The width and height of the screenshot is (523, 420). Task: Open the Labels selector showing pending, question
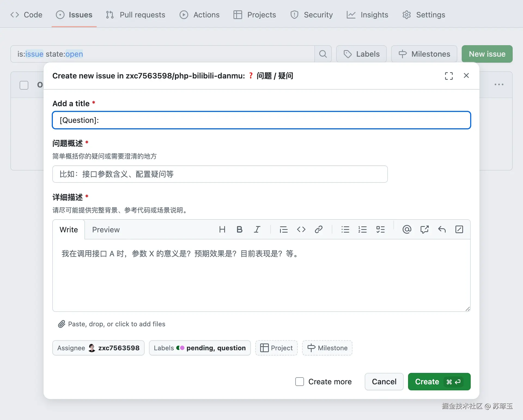200,348
